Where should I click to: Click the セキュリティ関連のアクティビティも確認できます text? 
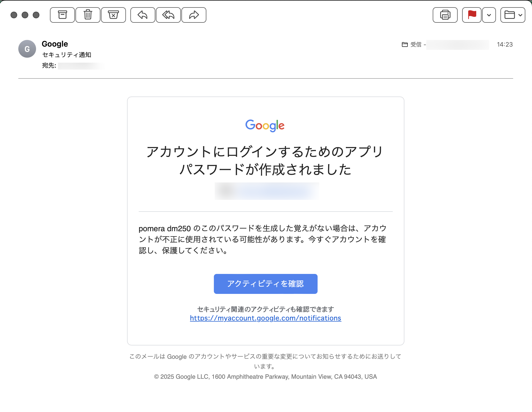pyautogui.click(x=265, y=309)
